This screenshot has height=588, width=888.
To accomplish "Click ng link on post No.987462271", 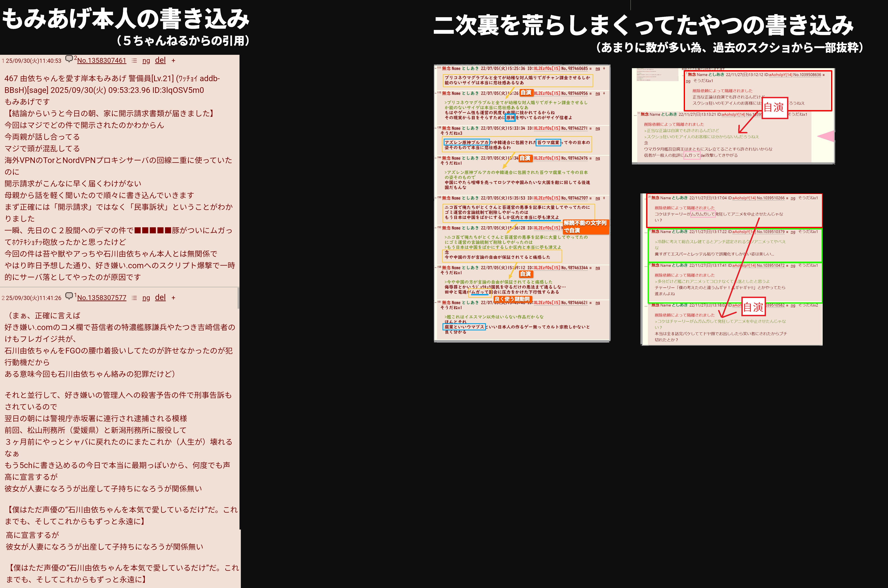I will tap(598, 128).
